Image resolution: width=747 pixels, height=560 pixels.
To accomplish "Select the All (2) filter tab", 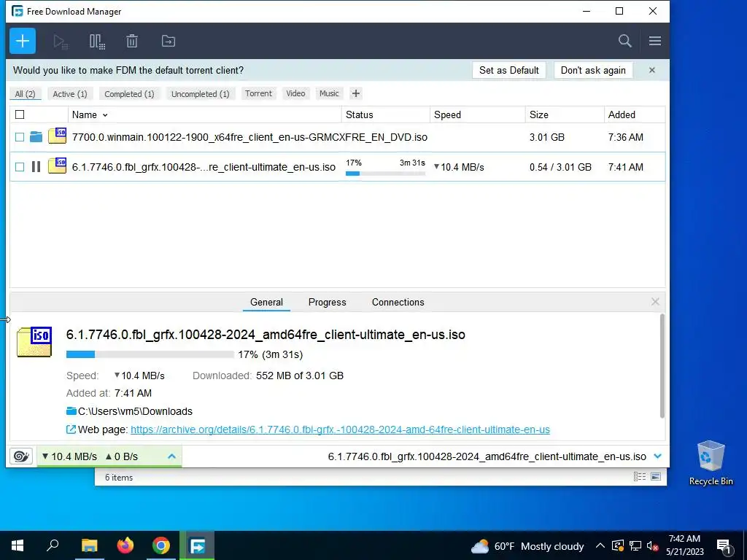I will (x=26, y=94).
